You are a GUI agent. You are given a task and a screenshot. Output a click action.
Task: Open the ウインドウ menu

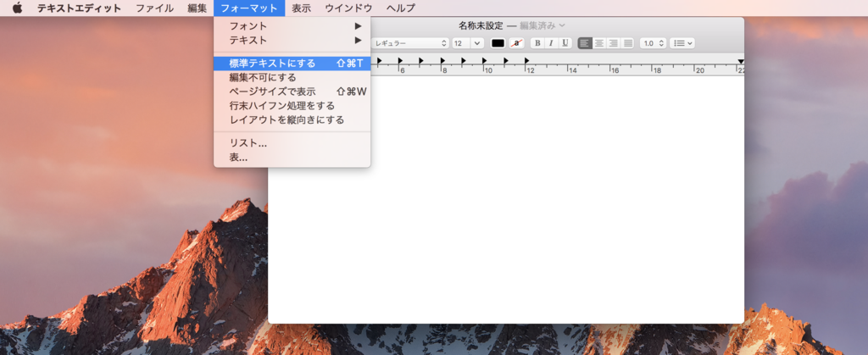pyautogui.click(x=348, y=8)
